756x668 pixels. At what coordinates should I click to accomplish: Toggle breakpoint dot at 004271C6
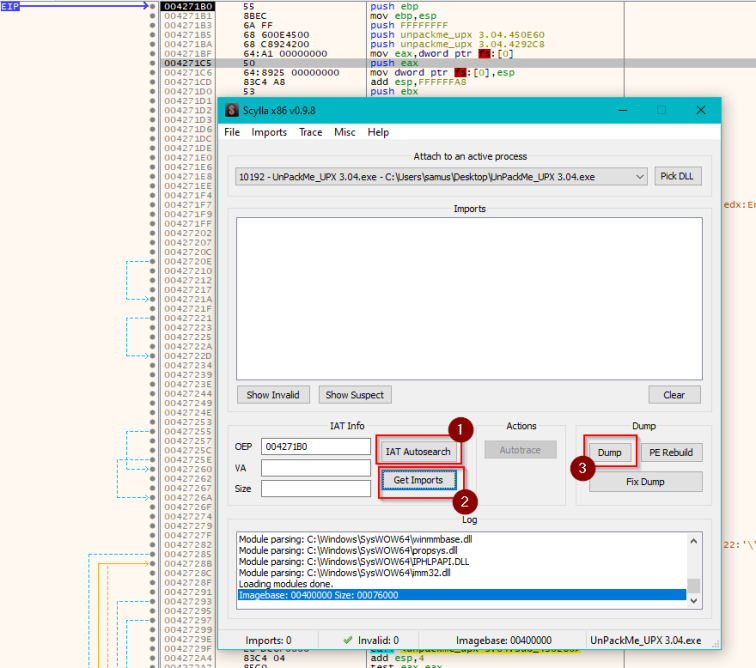pyautogui.click(x=153, y=72)
